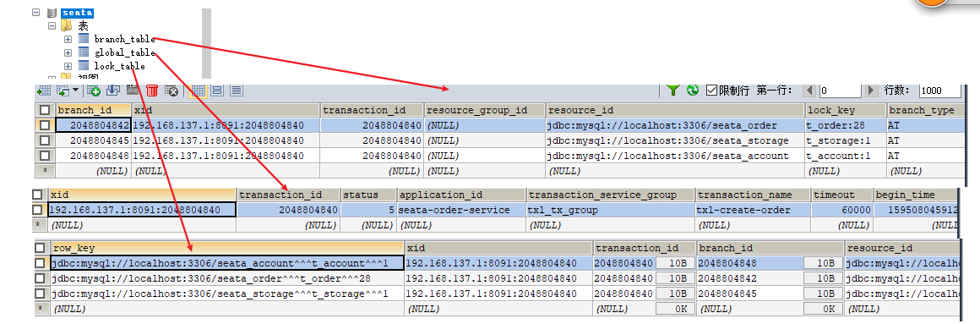Check the row checkbox for branch_id 2048804842

point(45,125)
